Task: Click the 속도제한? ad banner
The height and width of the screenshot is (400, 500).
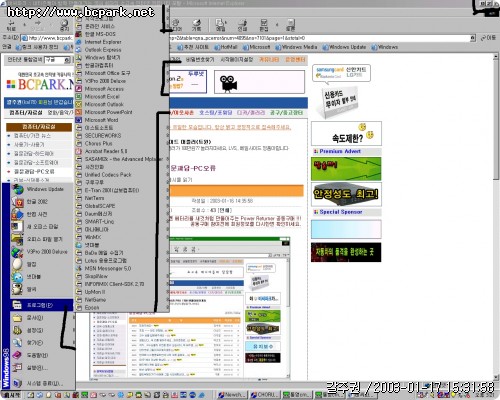Action: pyautogui.click(x=346, y=134)
